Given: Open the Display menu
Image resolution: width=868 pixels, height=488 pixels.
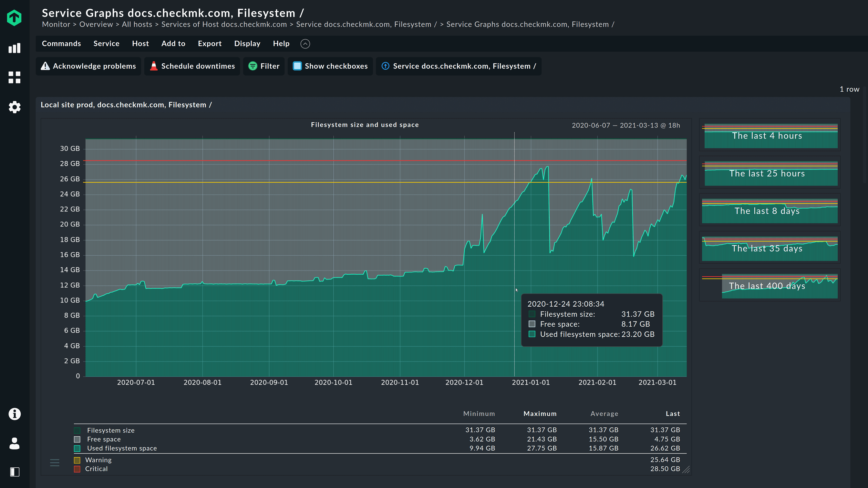Looking at the screenshot, I should pos(247,44).
